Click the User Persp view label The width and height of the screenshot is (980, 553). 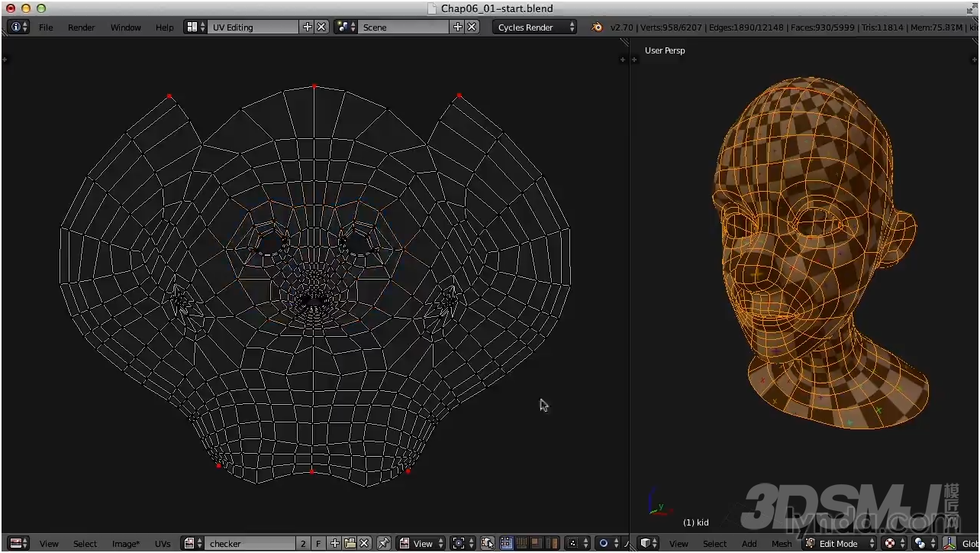[665, 50]
